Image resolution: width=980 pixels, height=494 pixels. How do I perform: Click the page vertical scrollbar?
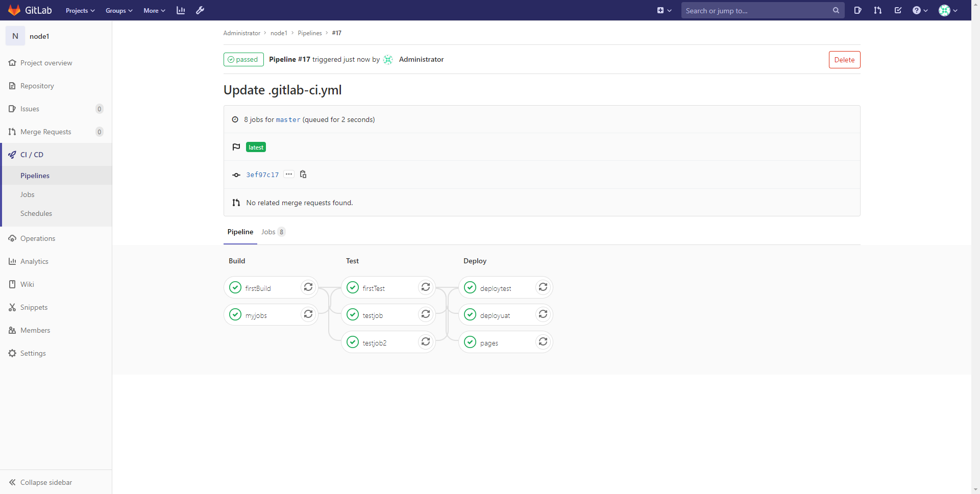975,247
